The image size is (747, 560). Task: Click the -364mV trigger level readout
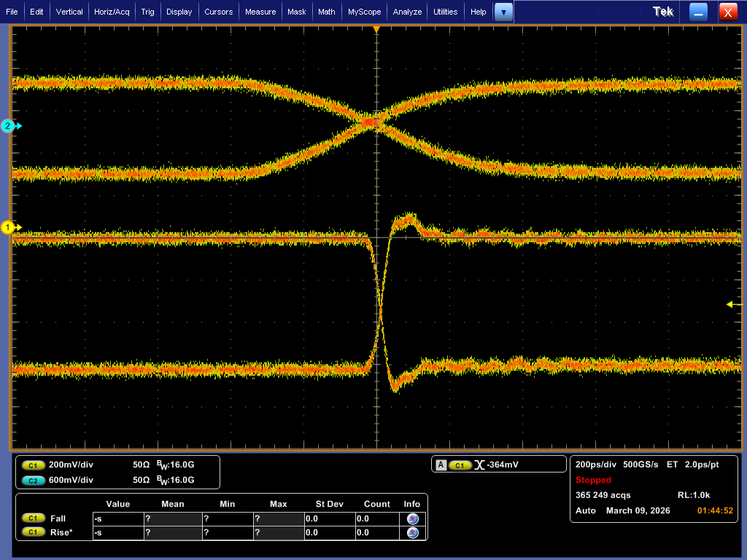click(x=503, y=464)
